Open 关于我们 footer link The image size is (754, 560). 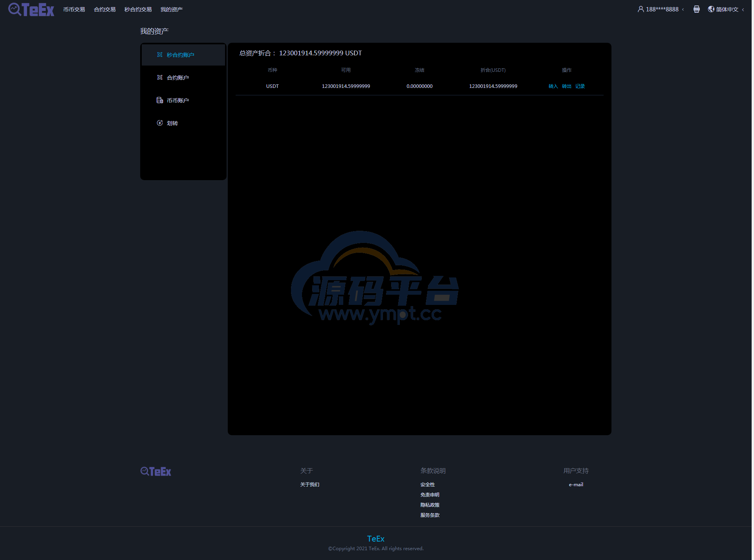pos(309,485)
